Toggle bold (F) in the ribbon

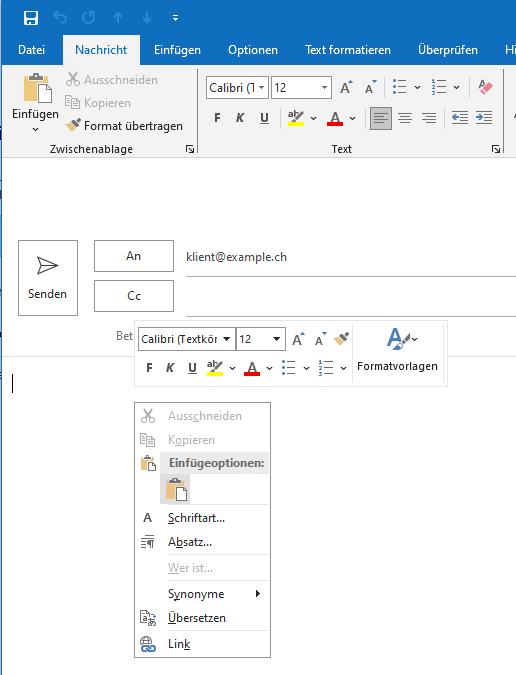(x=217, y=118)
